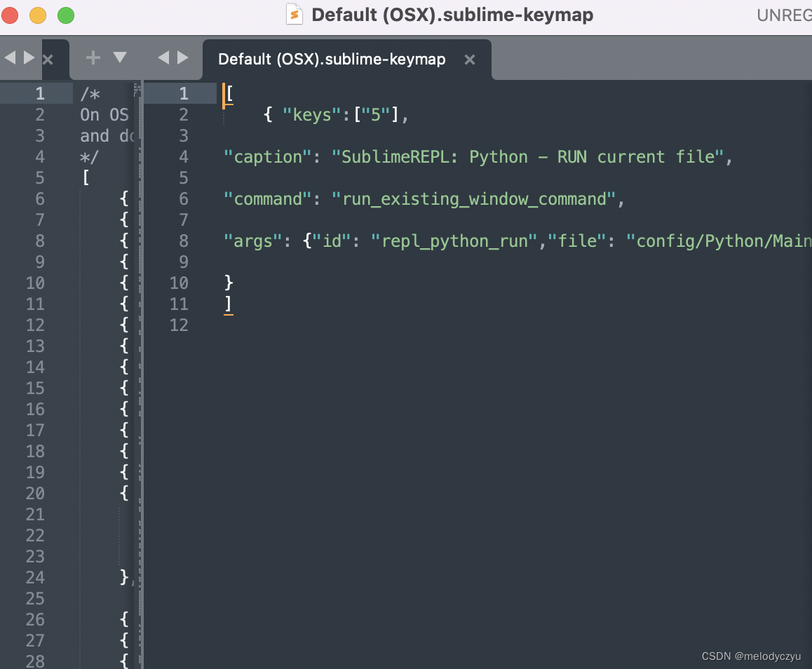Click the Sublime Text icon in the title bar
This screenshot has width=812, height=669.
point(294,14)
